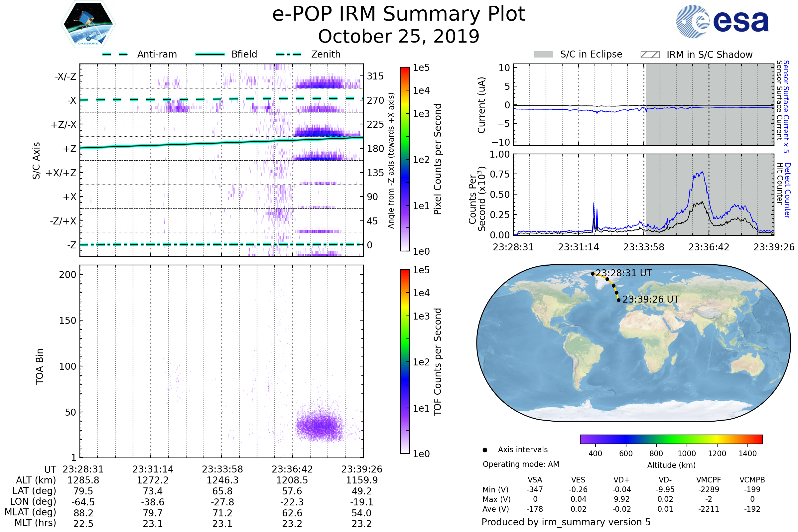Image resolution: width=798 pixels, height=532 pixels.
Task: Click the VMCPF voltage column header
Action: [709, 480]
